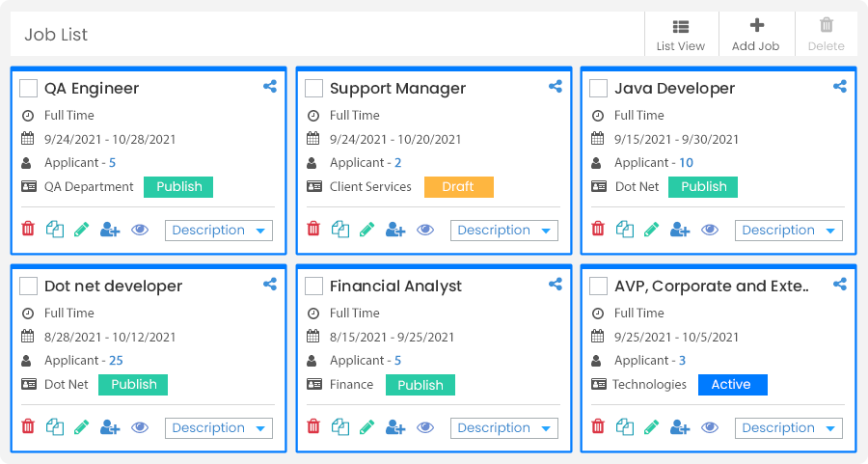The height and width of the screenshot is (464, 868).
Task: Tick the Java Developer checkbox
Action: [598, 88]
